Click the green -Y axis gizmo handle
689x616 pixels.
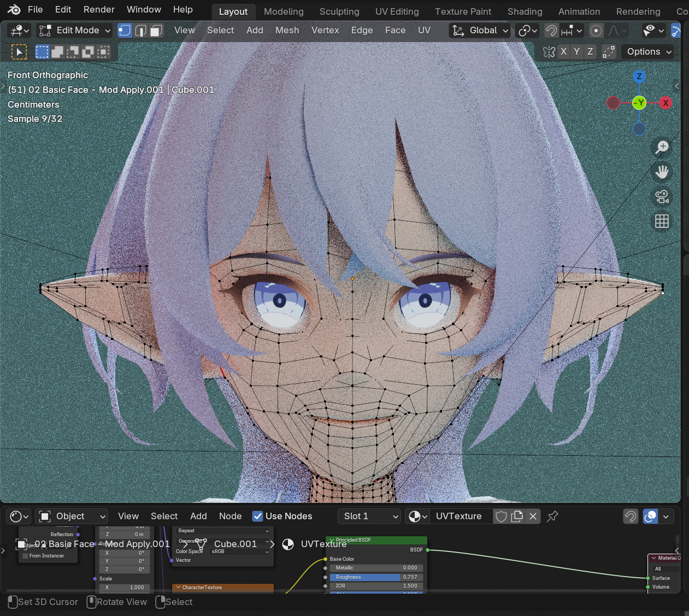click(x=639, y=103)
